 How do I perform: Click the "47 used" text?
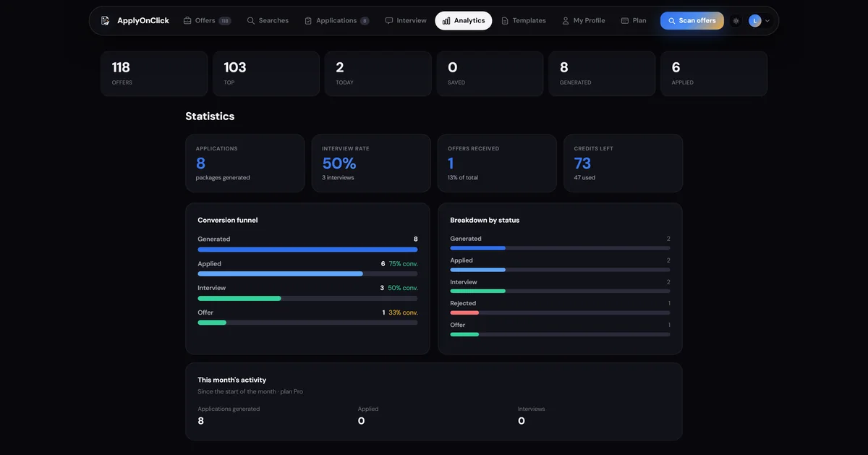584,178
